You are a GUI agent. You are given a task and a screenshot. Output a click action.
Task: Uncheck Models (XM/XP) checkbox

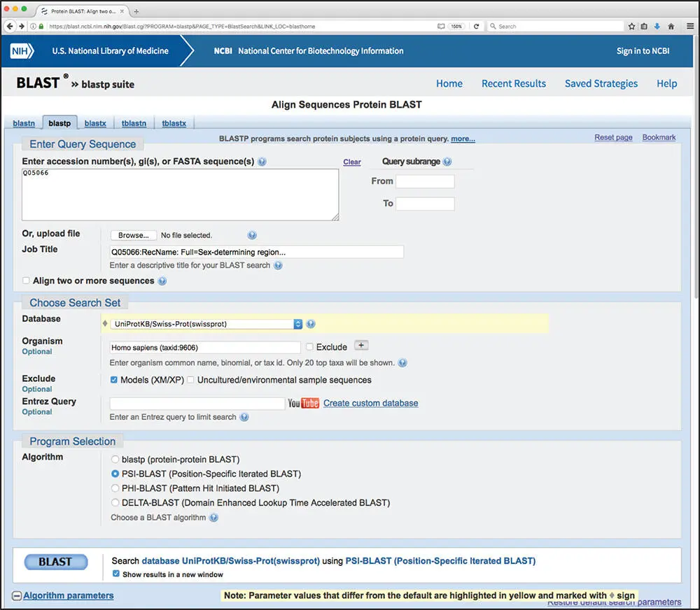114,380
